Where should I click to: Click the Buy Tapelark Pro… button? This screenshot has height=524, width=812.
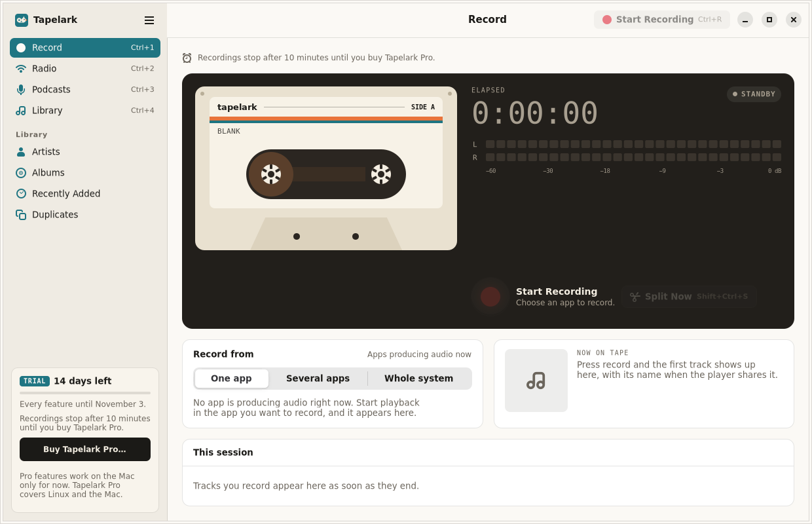[x=85, y=449]
